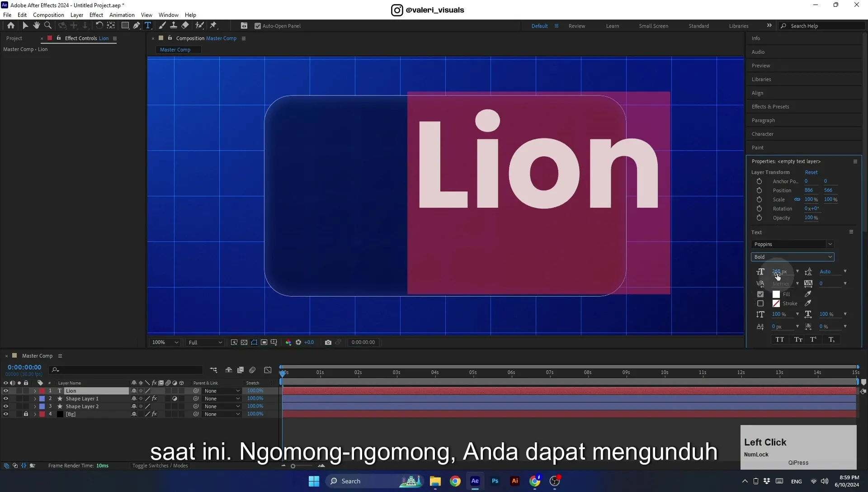Expand Shape Layer 1 properties
This screenshot has height=492, width=868.
[35, 399]
